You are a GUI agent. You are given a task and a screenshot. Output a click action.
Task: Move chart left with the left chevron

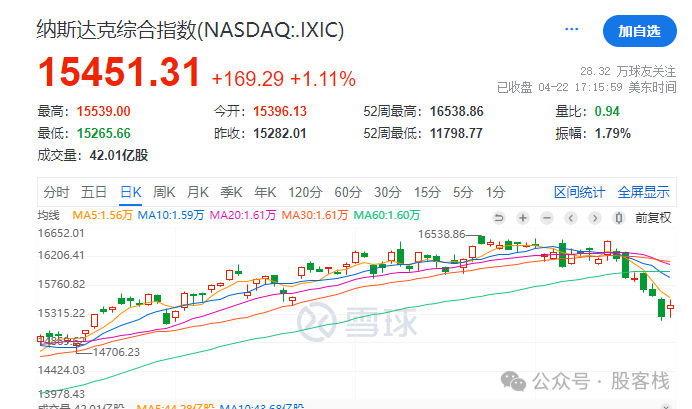pyautogui.click(x=571, y=218)
